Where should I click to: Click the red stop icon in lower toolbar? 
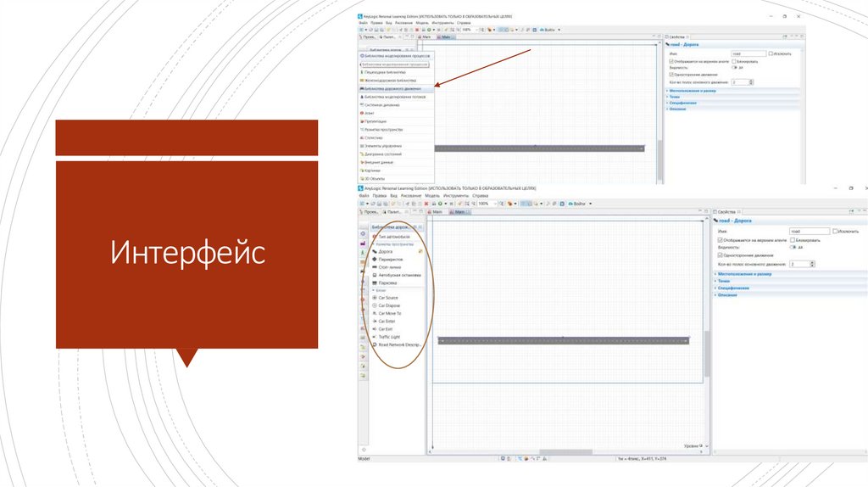[426, 204]
